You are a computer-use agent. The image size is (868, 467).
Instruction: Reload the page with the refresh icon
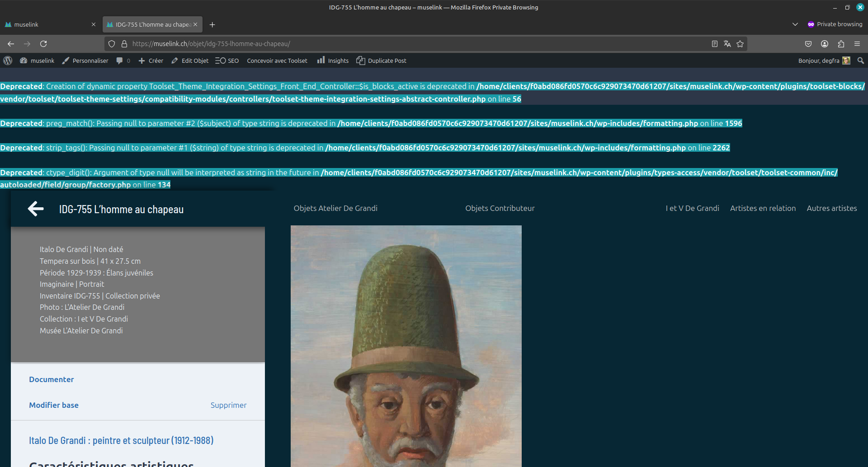pyautogui.click(x=43, y=44)
